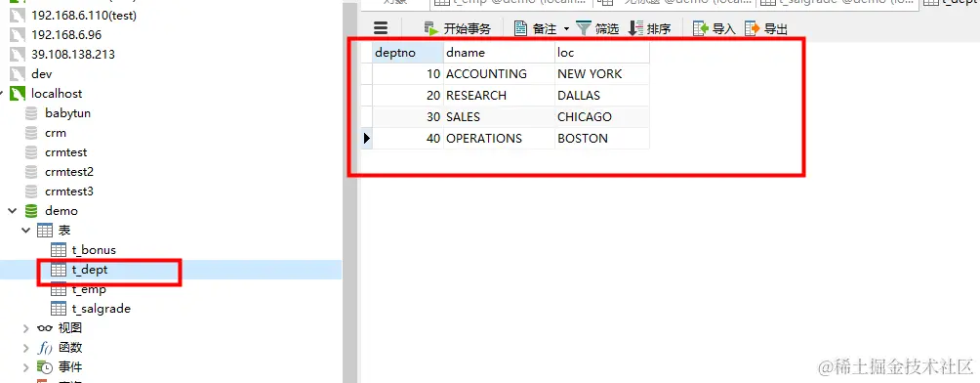Click the 函数 functions f() icon
Screen dimensions: 980x383
click(x=44, y=348)
